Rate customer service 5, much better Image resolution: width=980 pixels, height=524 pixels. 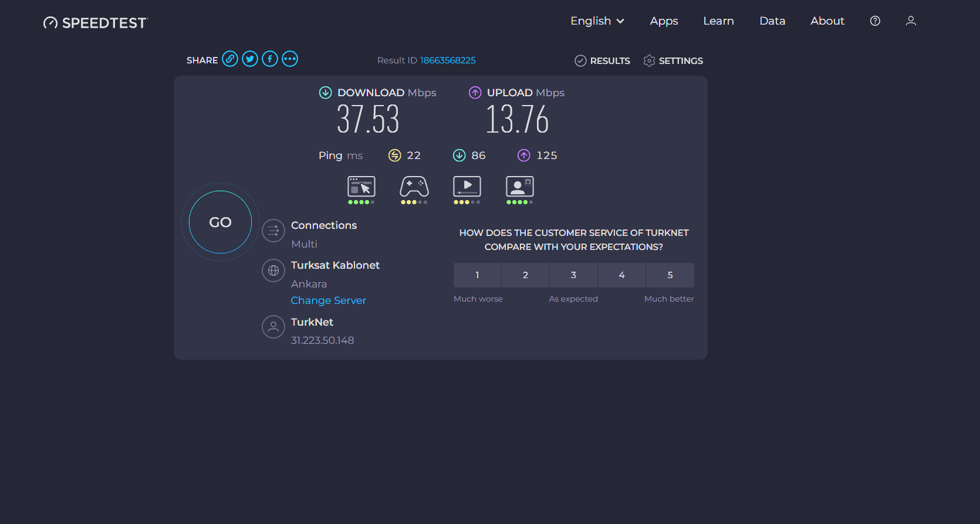click(x=670, y=275)
